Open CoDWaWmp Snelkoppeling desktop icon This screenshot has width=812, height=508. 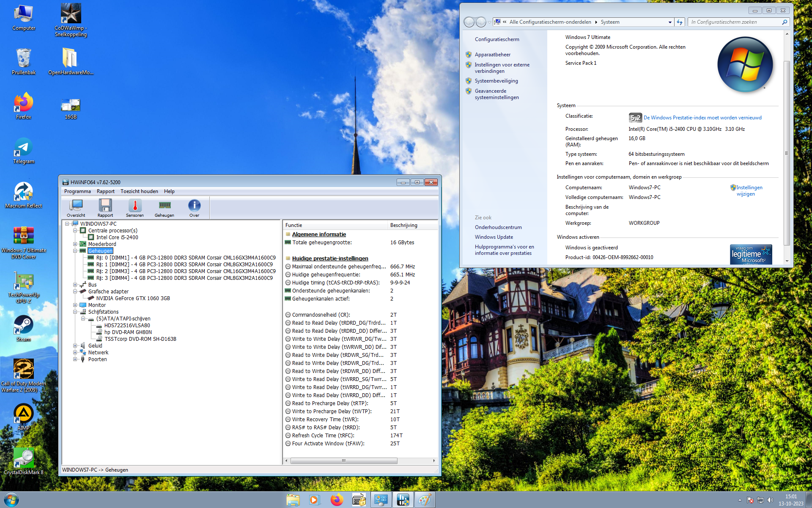tap(71, 20)
